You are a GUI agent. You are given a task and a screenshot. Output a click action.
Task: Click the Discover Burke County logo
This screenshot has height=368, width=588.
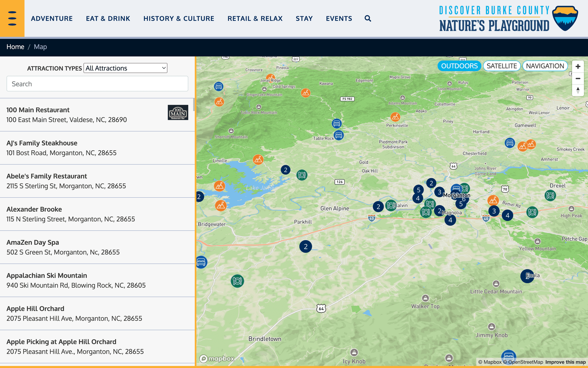click(x=508, y=18)
